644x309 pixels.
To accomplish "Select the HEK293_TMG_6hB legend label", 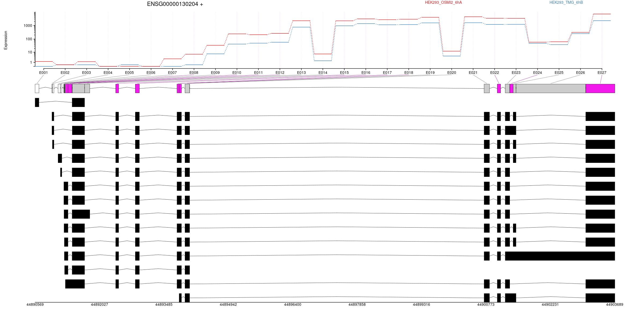I will coord(566,2).
